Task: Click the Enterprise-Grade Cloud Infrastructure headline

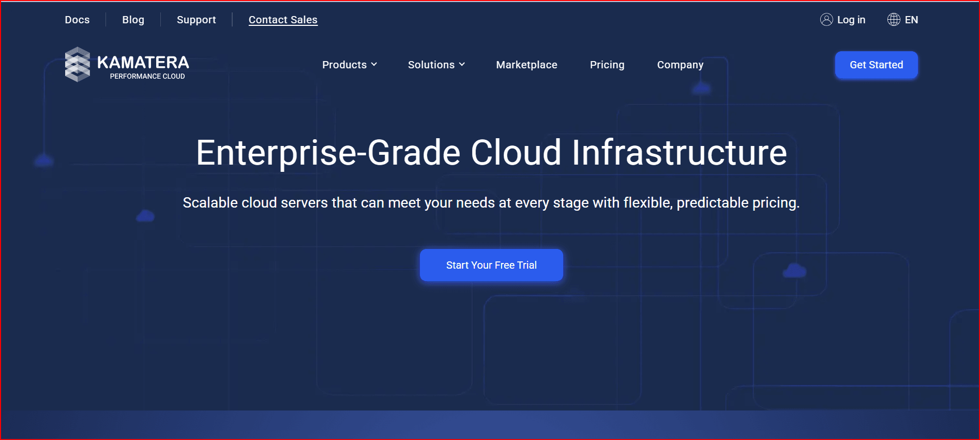Action: pos(491,153)
